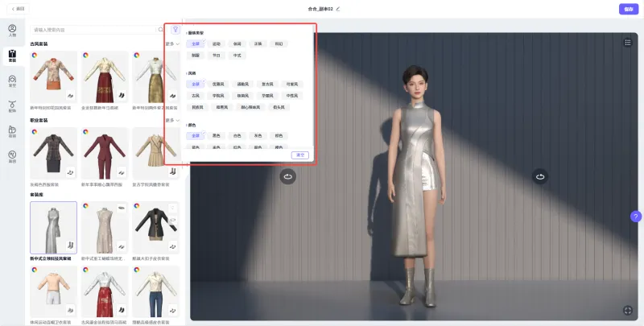The width and height of the screenshot is (644, 326).
Task: Filter clothing type by 节日
Action: (x=217, y=56)
